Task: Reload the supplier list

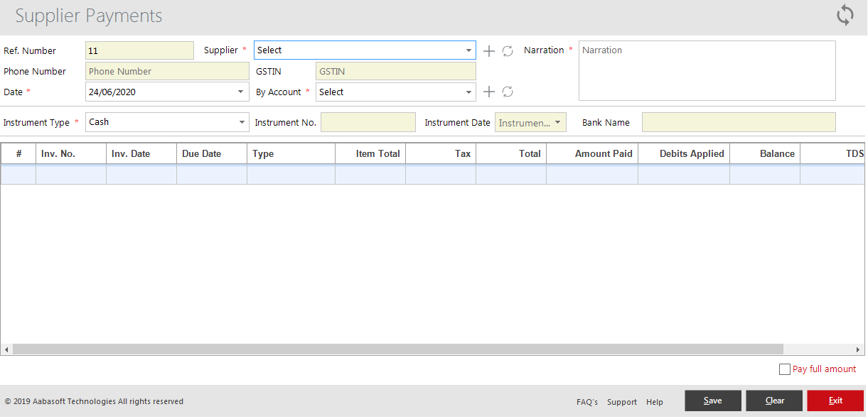Action: coord(507,50)
